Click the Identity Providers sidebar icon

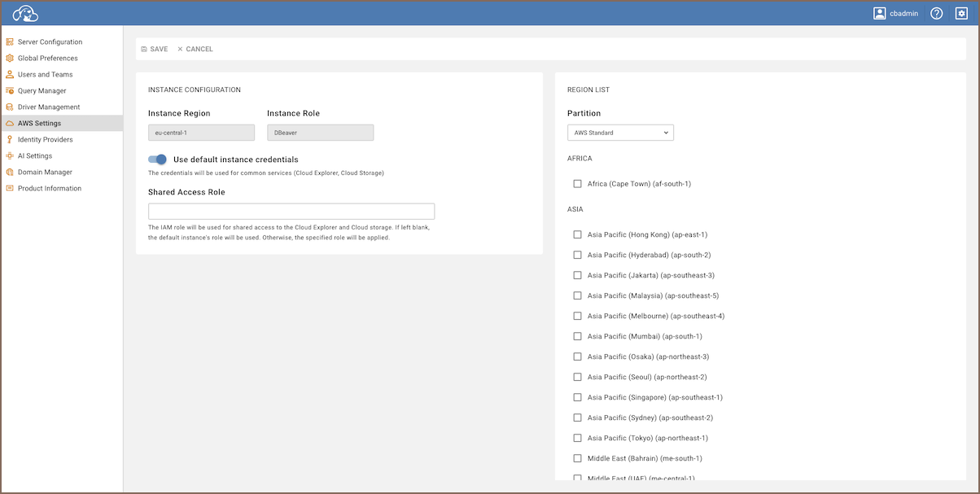pos(10,140)
